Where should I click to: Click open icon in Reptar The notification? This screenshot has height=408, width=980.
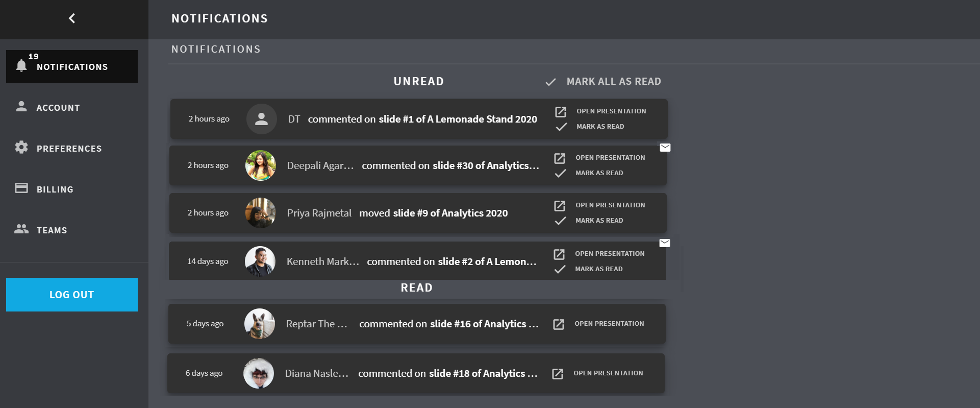(559, 324)
